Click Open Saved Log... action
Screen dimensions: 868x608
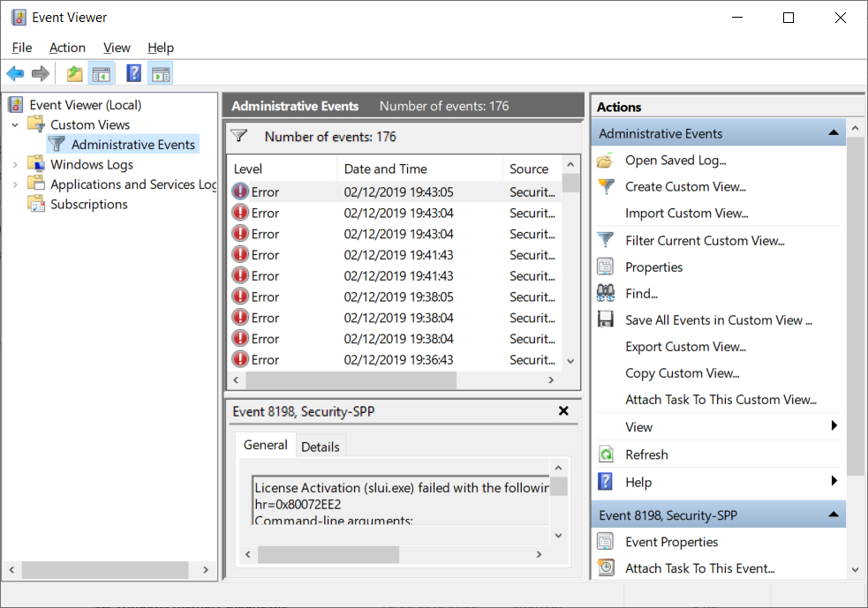pos(676,161)
